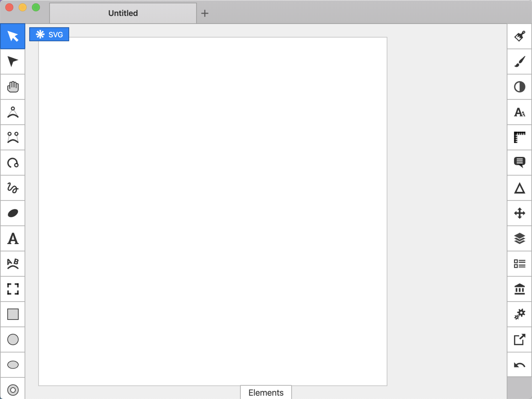Open the Layers panel
This screenshot has width=532, height=399.
click(519, 239)
